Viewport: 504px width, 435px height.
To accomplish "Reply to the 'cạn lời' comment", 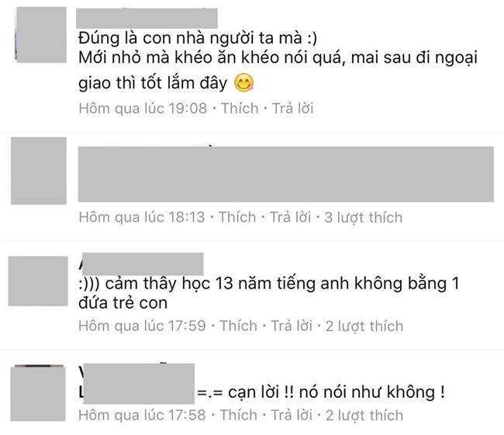I will point(292,415).
